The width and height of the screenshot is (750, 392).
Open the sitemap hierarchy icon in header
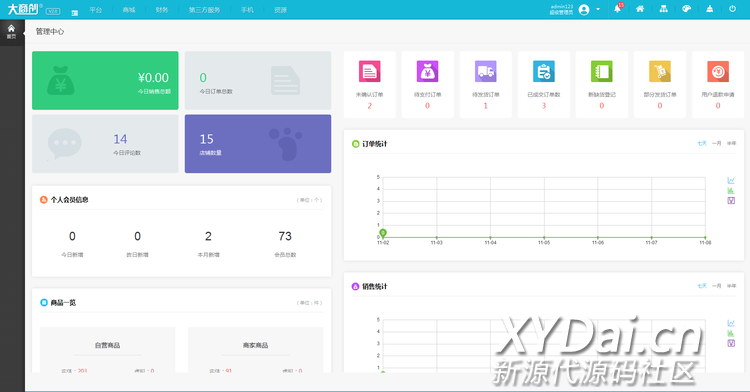point(663,9)
